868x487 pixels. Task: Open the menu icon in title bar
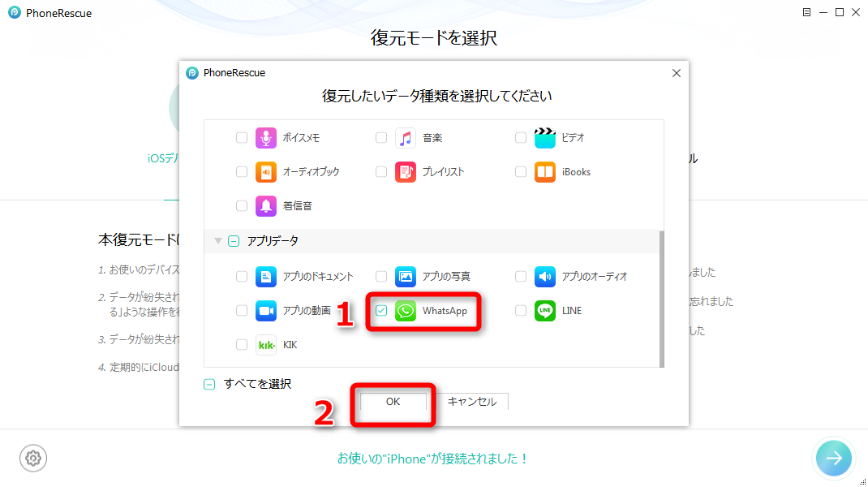(806, 12)
